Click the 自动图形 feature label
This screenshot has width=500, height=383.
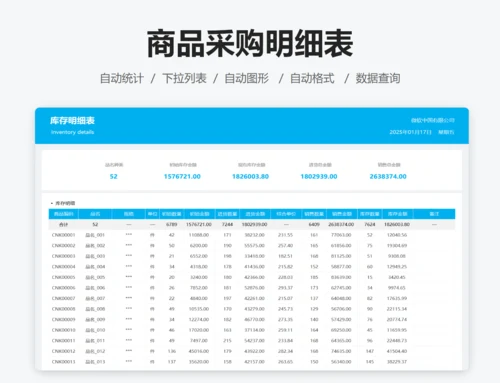coord(247,78)
